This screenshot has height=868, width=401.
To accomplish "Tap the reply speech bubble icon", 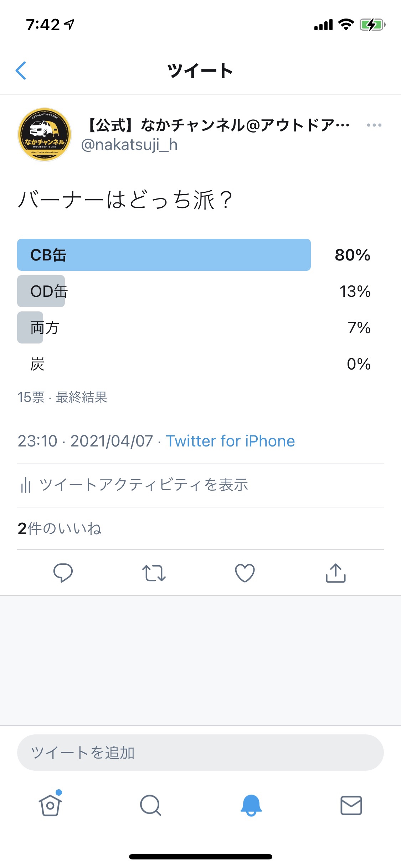I will tap(63, 573).
